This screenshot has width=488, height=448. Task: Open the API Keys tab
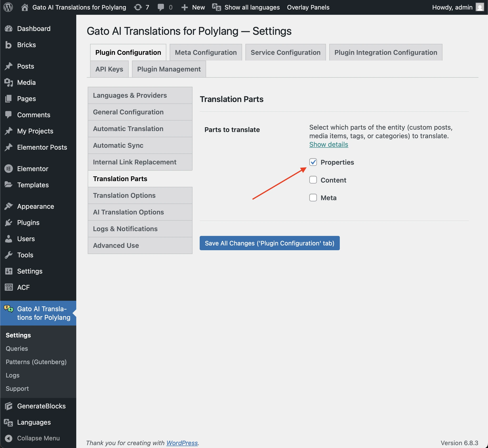tap(109, 69)
